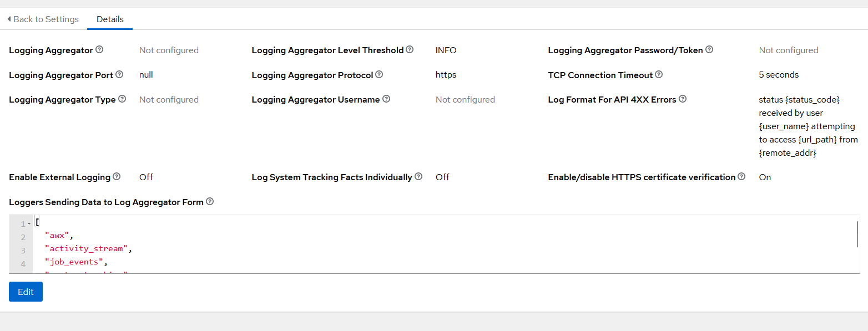
Task: Show help for Logging Aggregator Type
Action: tap(122, 99)
